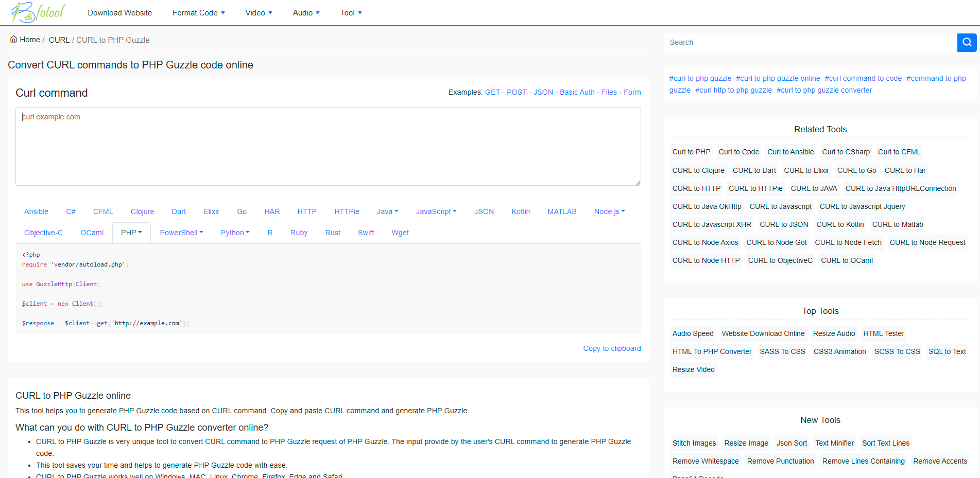Image resolution: width=980 pixels, height=478 pixels.
Task: Open the Python version dropdown
Action: 235,232
